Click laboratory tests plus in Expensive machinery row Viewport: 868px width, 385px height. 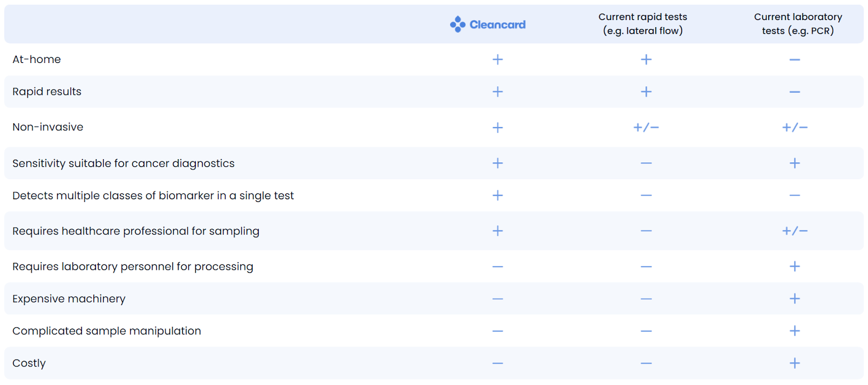(794, 299)
